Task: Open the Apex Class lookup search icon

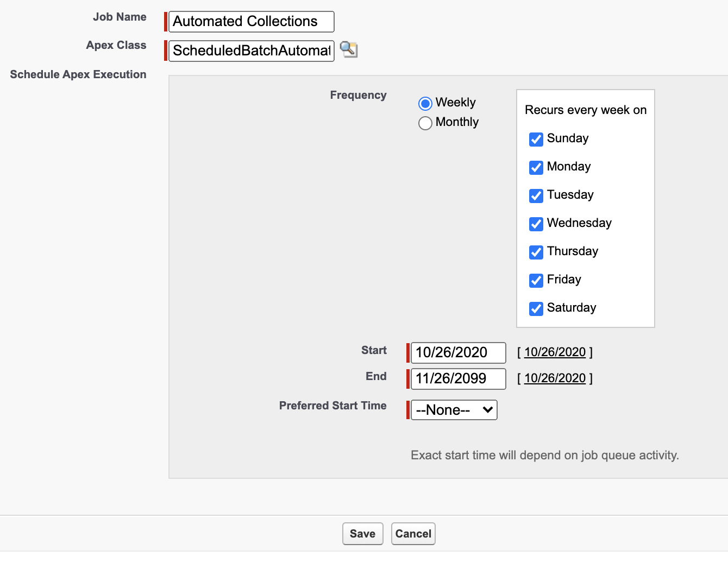Action: click(348, 50)
